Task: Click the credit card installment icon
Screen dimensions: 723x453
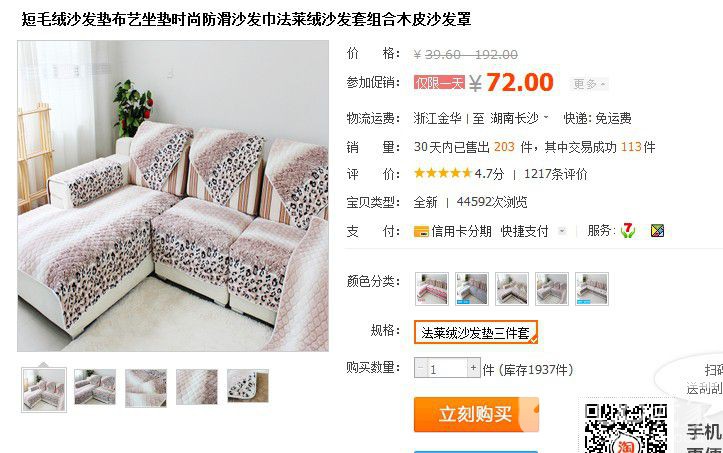Action: 421,231
